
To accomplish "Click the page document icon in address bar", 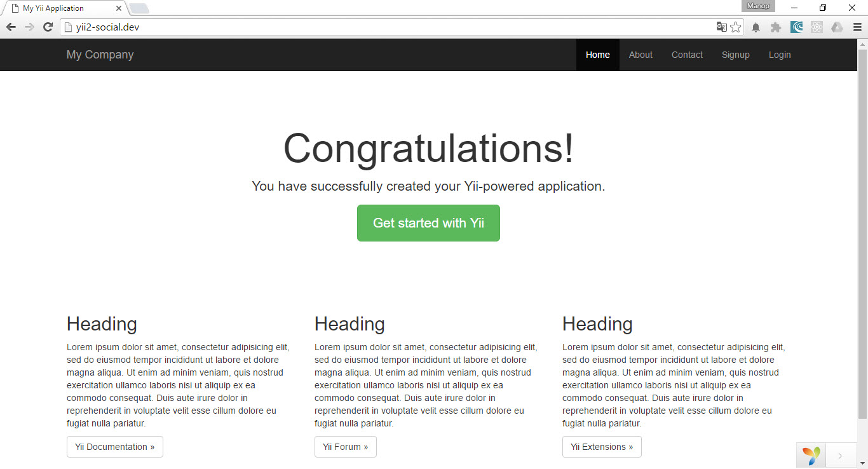I will (69, 27).
